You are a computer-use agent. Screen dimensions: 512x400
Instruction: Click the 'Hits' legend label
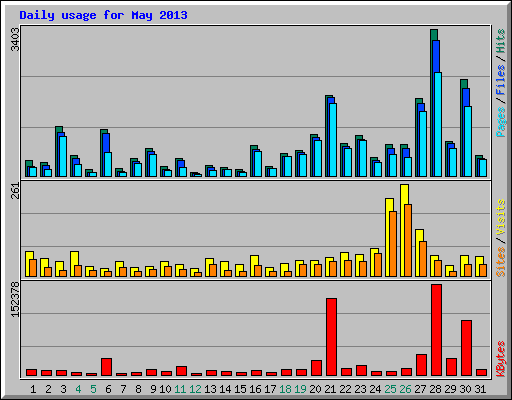point(500,41)
